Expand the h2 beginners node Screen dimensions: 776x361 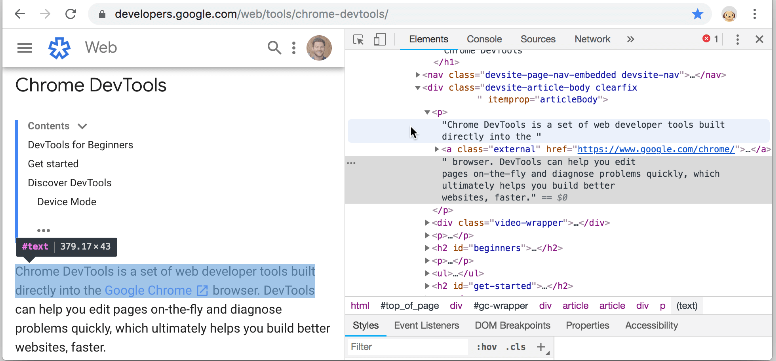[427, 248]
